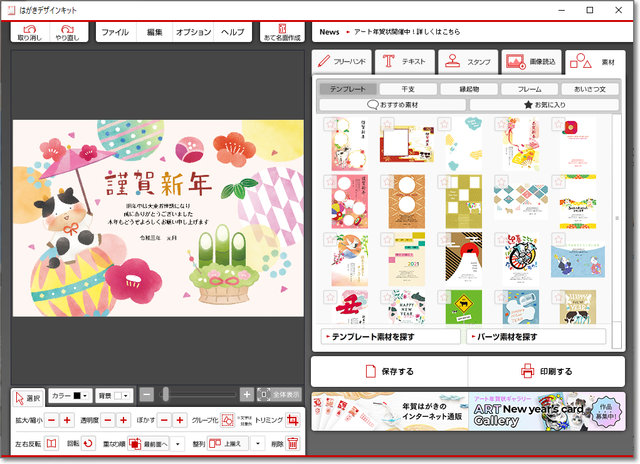
Task: Toggle favorite star on second template
Action: pos(387,123)
